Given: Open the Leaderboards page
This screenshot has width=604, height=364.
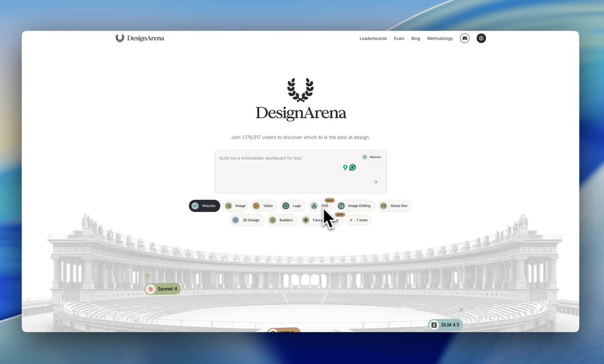Looking at the screenshot, I should pos(373,39).
